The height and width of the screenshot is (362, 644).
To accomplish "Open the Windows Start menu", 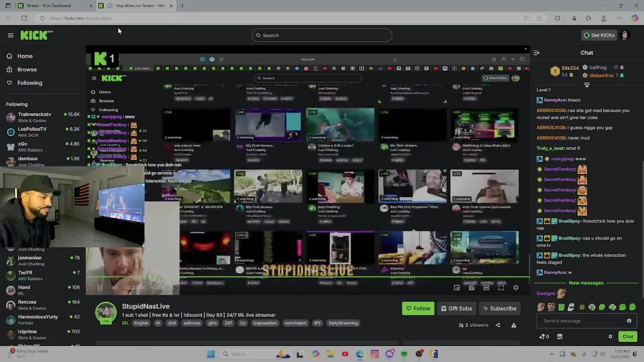I will click(x=211, y=354).
